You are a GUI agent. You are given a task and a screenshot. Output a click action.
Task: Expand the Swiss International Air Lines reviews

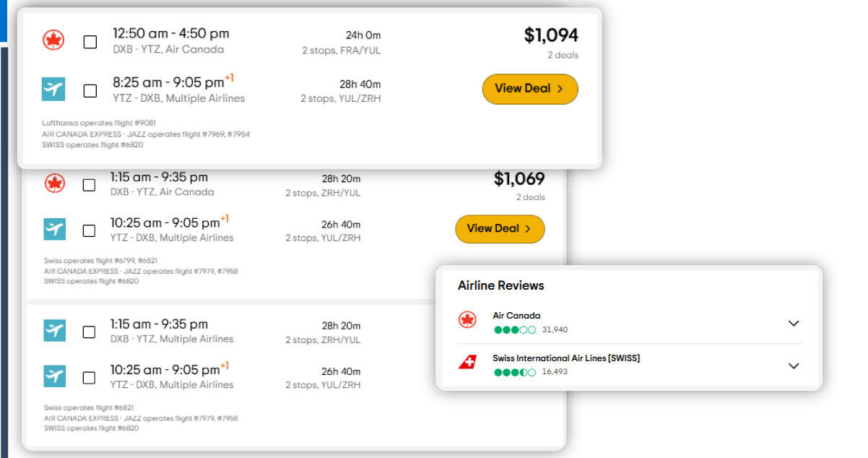(x=794, y=366)
